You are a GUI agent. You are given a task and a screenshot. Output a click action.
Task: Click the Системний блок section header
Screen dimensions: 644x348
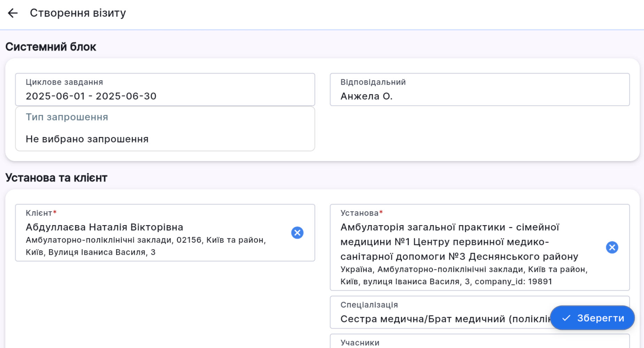click(51, 46)
